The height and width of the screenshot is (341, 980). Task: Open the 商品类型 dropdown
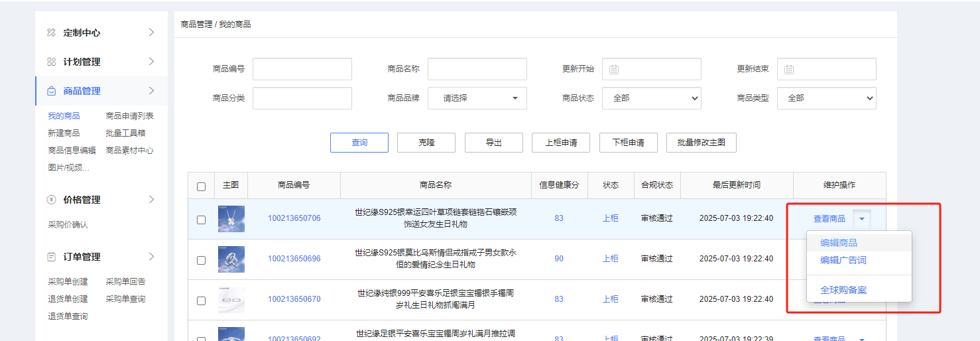click(826, 98)
